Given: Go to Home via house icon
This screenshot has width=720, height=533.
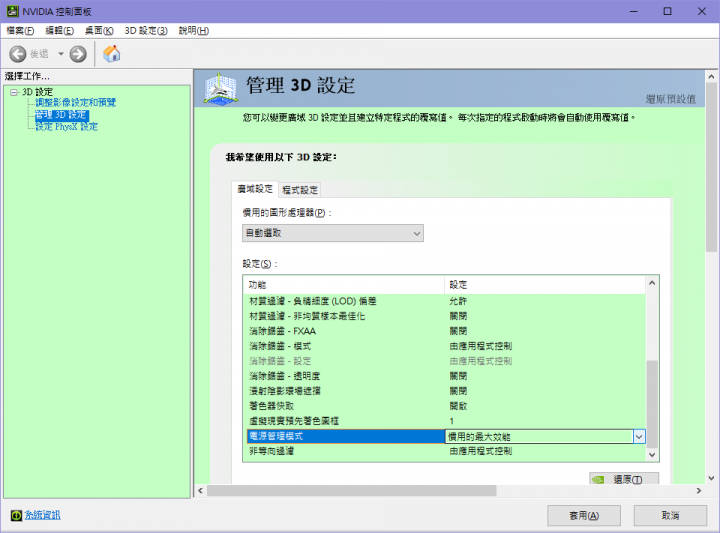Looking at the screenshot, I should [112, 54].
